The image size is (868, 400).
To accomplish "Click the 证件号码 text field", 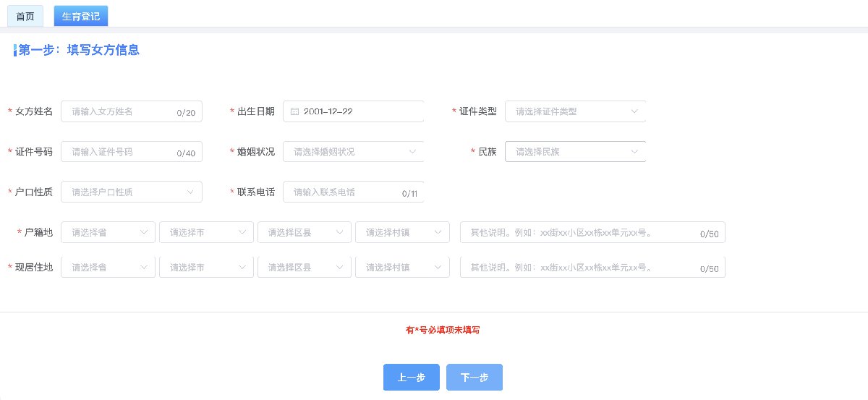I will pos(119,152).
